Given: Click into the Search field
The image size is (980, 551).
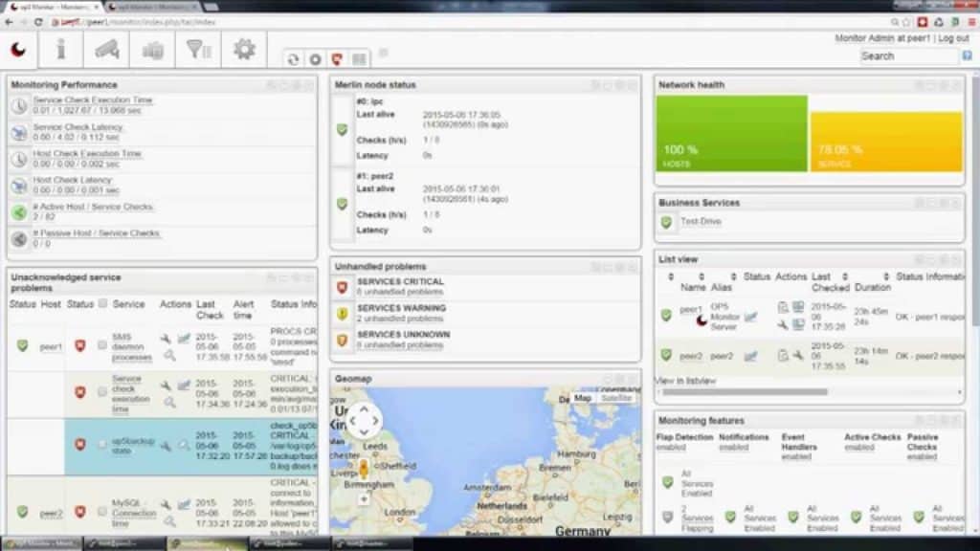Looking at the screenshot, I should click(909, 56).
